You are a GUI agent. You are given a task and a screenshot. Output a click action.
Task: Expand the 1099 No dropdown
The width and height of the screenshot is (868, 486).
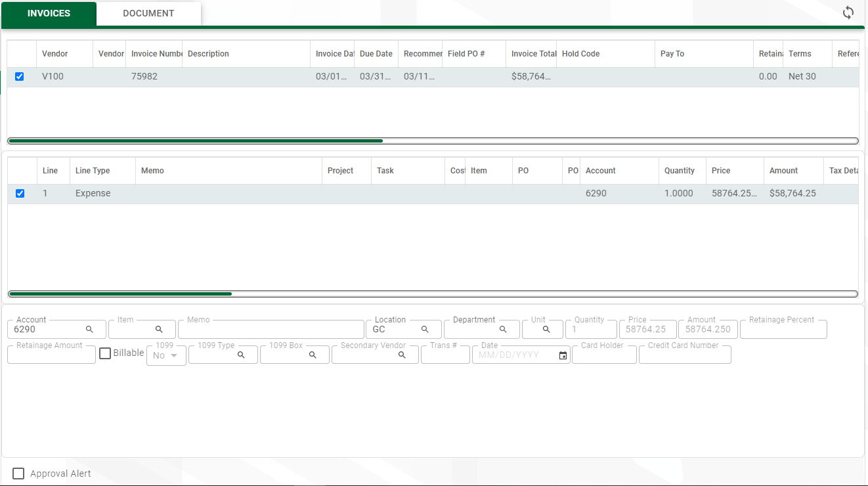tap(166, 355)
